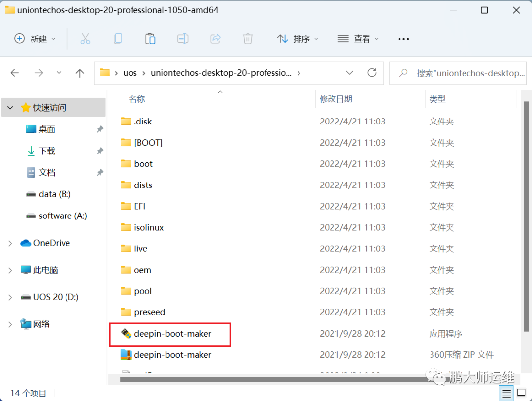Screen dimensions: 532x401
Task: Click the network icon in sidebar
Action: tap(26, 324)
